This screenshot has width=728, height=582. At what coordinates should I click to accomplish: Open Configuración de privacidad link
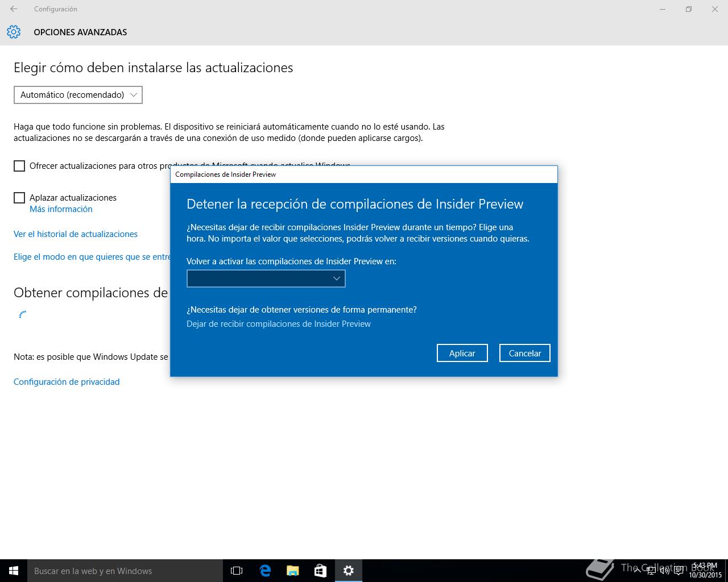67,382
